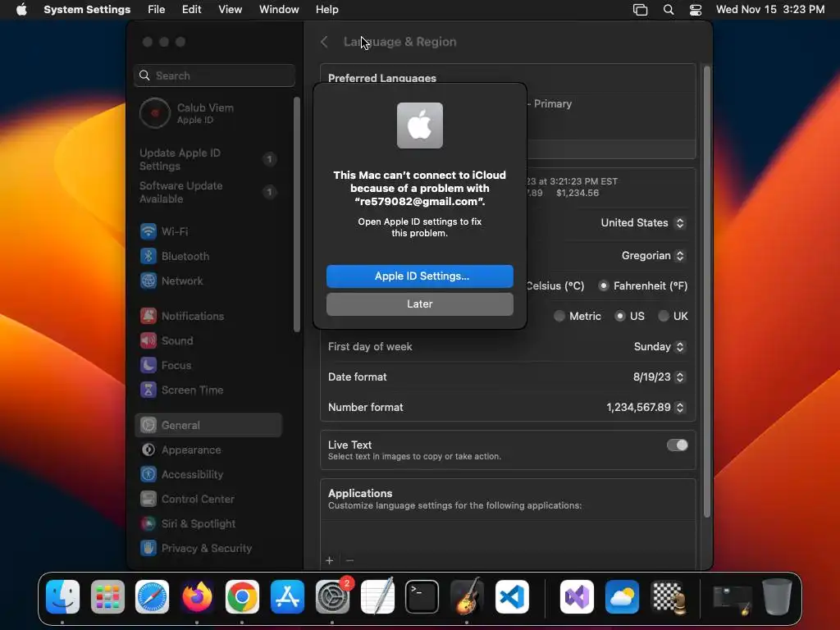Open TextEdit from the dock
840x630 pixels.
377,596
